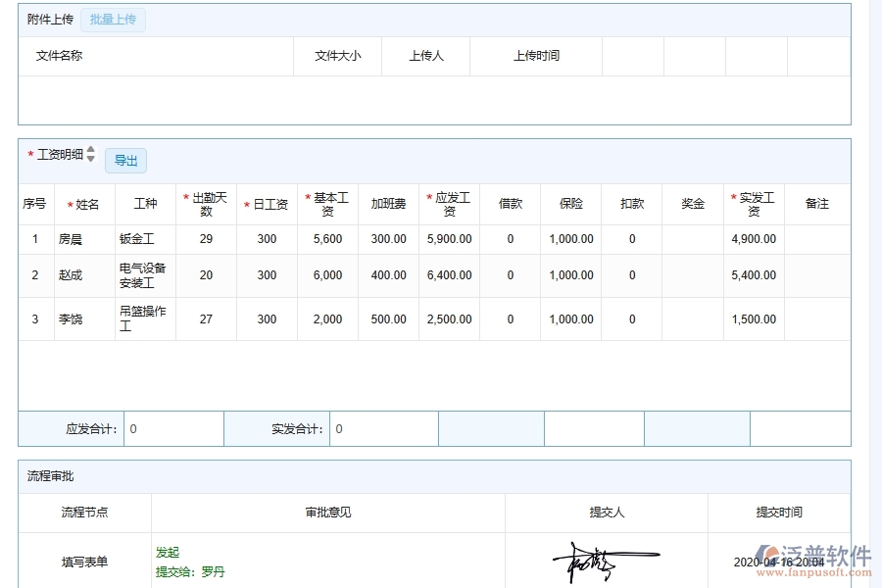Click the up sort arrow beside 工资明细

click(x=89, y=150)
